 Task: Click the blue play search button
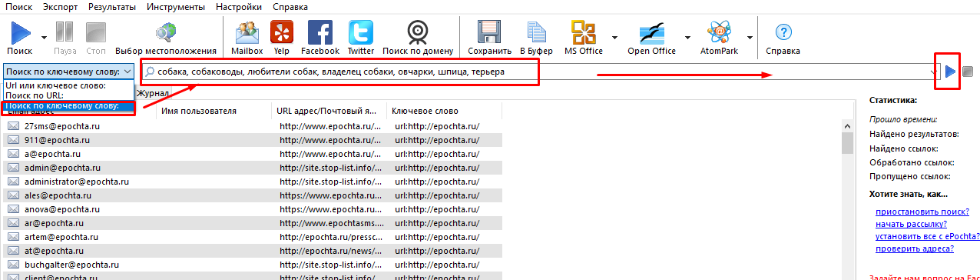(x=951, y=72)
